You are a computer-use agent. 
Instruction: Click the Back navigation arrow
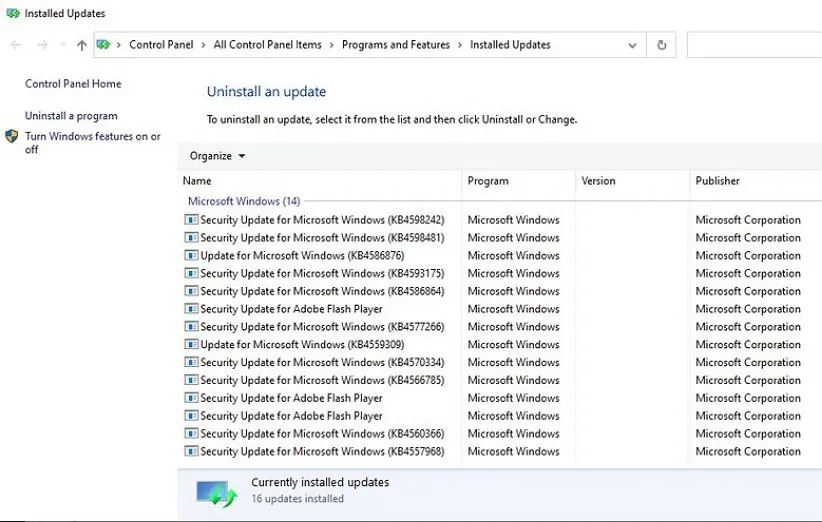16,45
